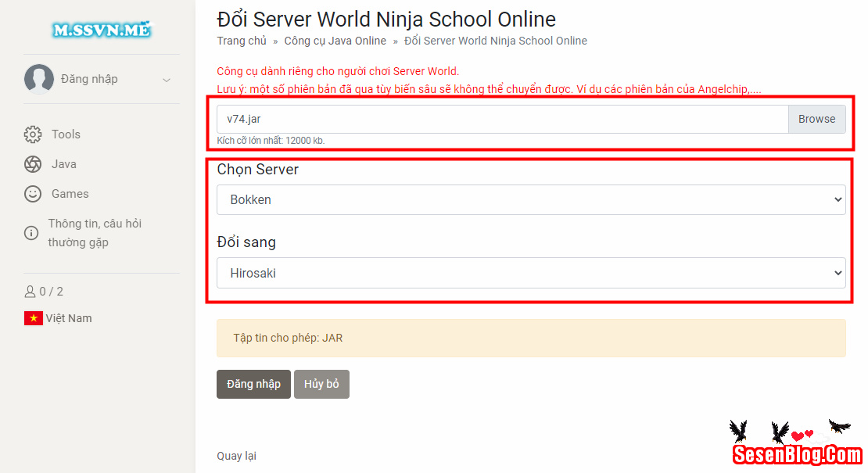Image resolution: width=868 pixels, height=473 pixels.
Task: Click the M.SSVN.ME site logo
Action: coord(101,30)
